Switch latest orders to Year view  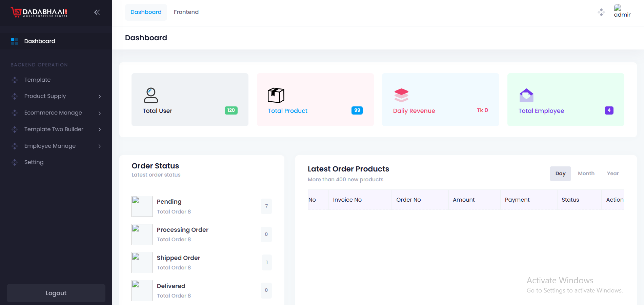click(x=613, y=174)
